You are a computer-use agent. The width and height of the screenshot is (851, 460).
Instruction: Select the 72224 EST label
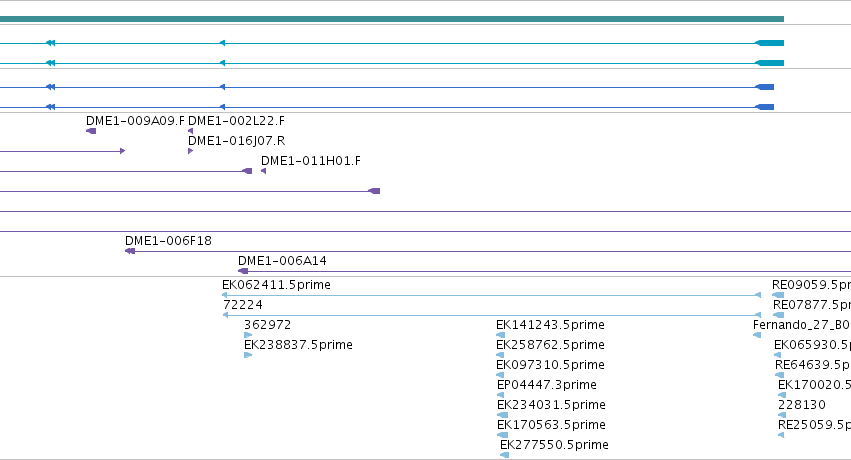(x=243, y=305)
